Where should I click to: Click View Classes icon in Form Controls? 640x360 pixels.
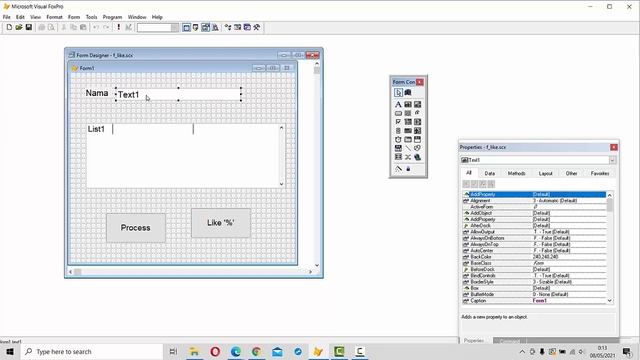coord(408,93)
